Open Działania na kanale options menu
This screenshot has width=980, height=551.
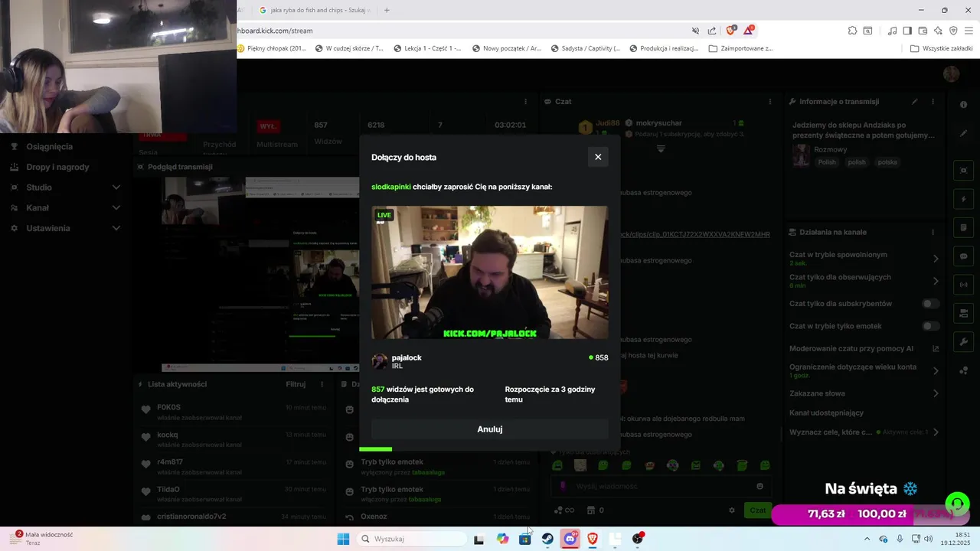tap(933, 232)
